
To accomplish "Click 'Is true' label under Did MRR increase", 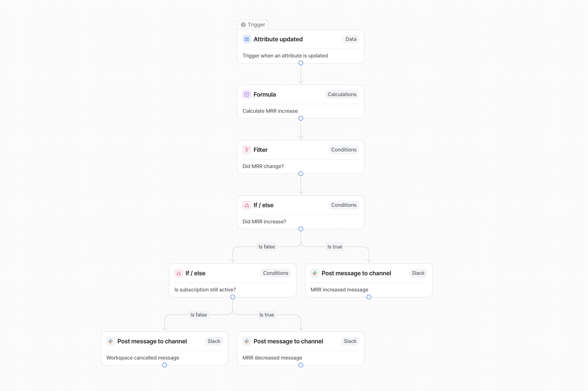I will (334, 247).
